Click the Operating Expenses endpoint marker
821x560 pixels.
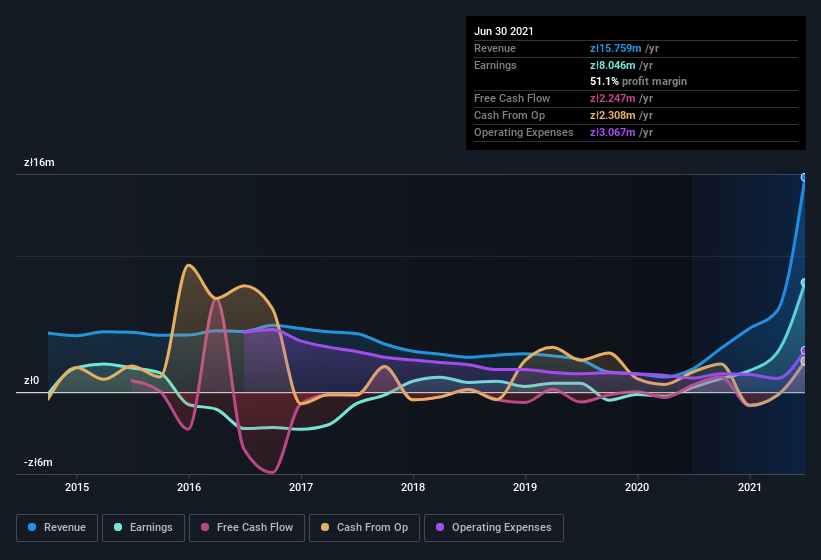click(x=804, y=350)
